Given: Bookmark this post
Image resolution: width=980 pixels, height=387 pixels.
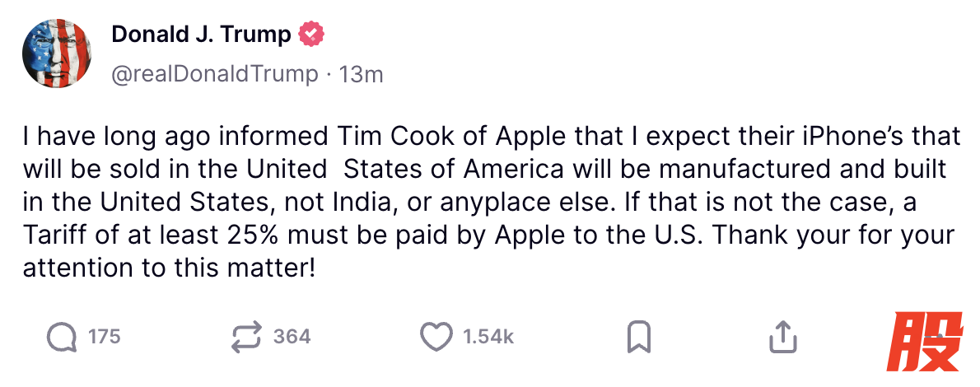Looking at the screenshot, I should pyautogui.click(x=639, y=337).
